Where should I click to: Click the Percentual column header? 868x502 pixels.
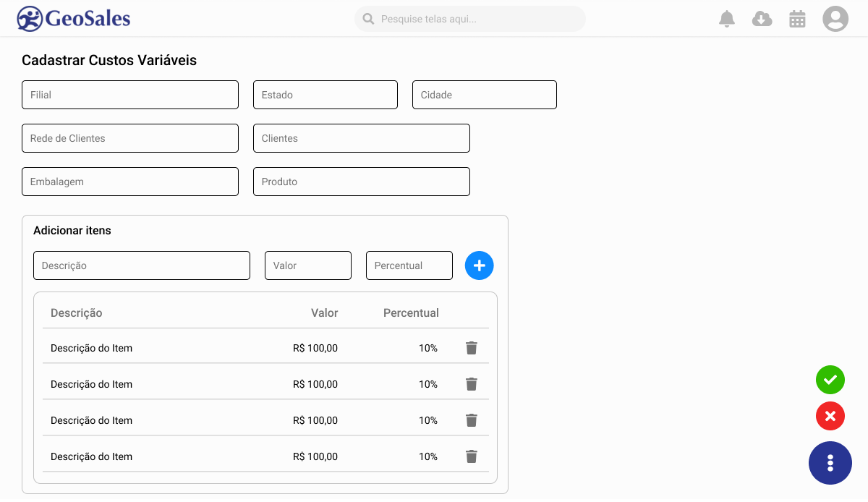[411, 313]
